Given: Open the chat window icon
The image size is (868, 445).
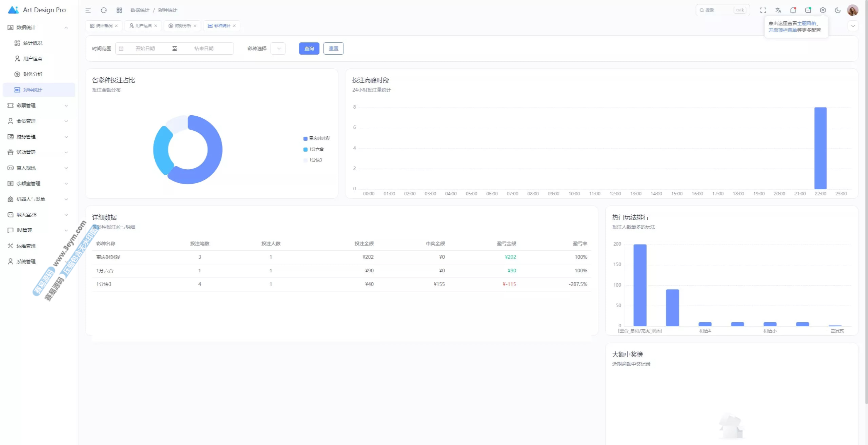Looking at the screenshot, I should (x=808, y=10).
